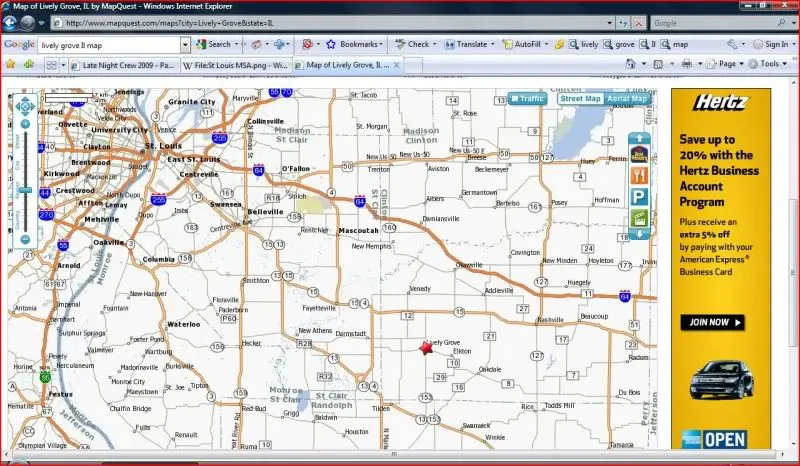Image resolution: width=800 pixels, height=466 pixels.
Task: Switch to File:St Louis MSA.png tab
Action: point(236,65)
